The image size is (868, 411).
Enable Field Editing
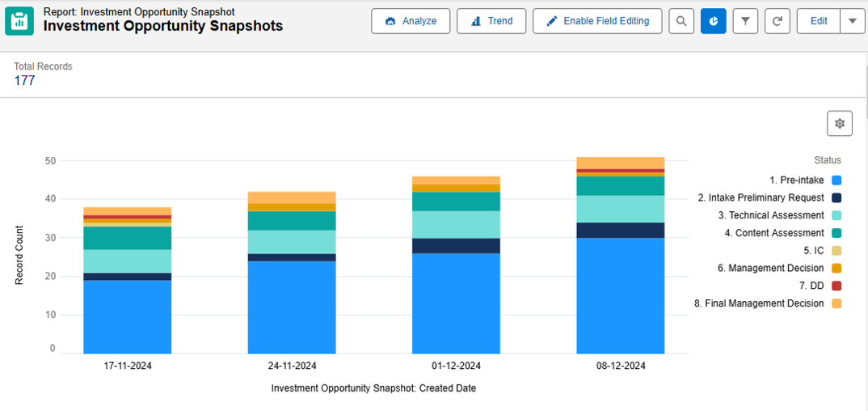597,21
